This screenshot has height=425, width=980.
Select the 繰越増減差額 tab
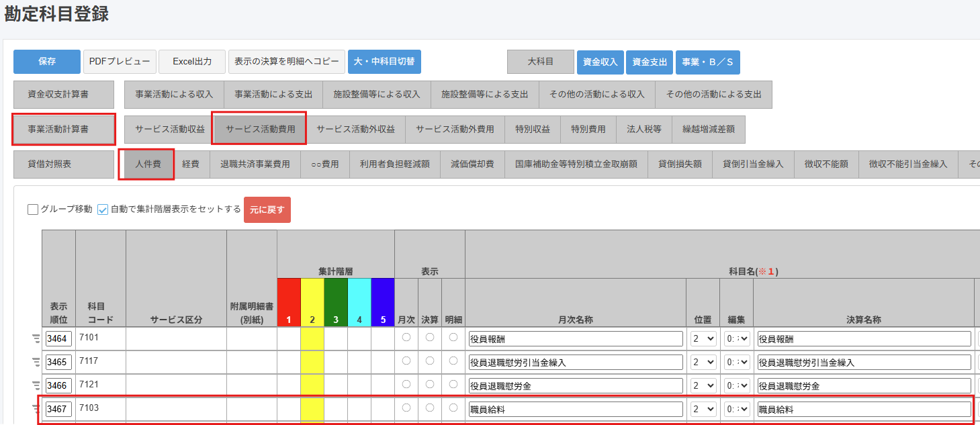tap(708, 130)
